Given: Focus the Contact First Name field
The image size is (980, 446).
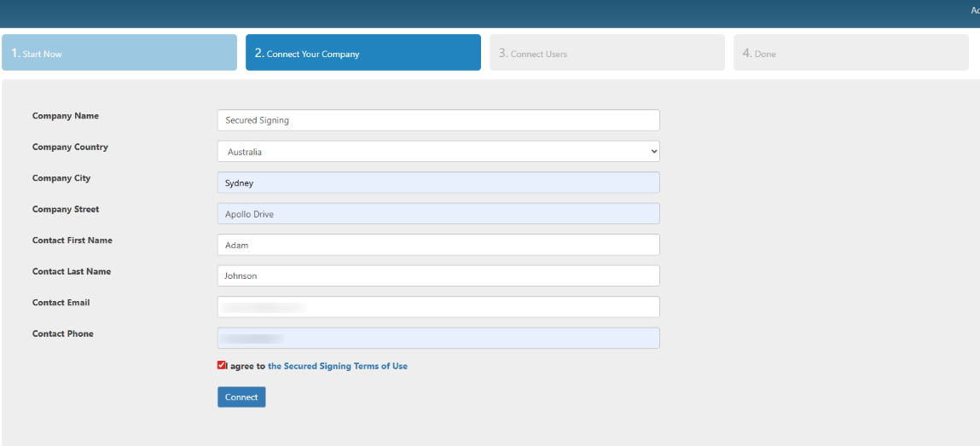Looking at the screenshot, I should click(438, 245).
